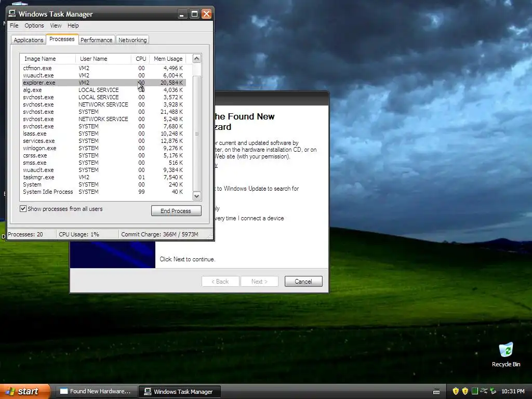Viewport: 532px width, 399px height.
Task: Select svchost.exe using 21,488 K memory
Action: (x=103, y=112)
